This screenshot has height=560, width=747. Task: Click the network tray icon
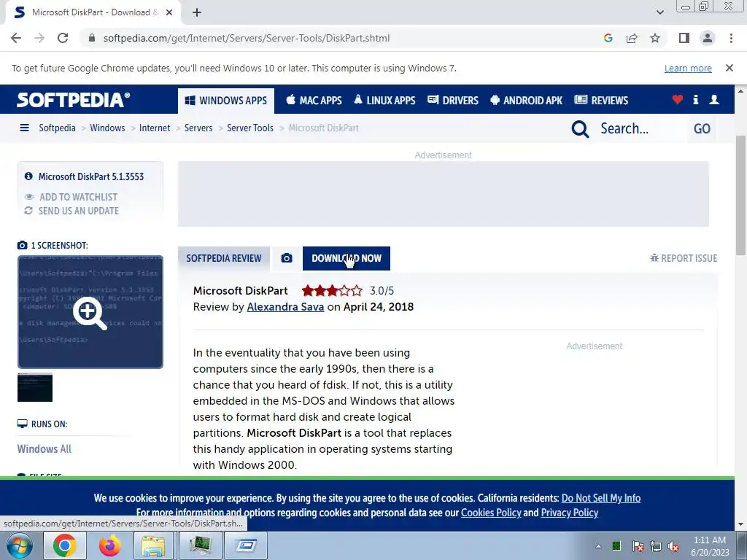tap(656, 547)
